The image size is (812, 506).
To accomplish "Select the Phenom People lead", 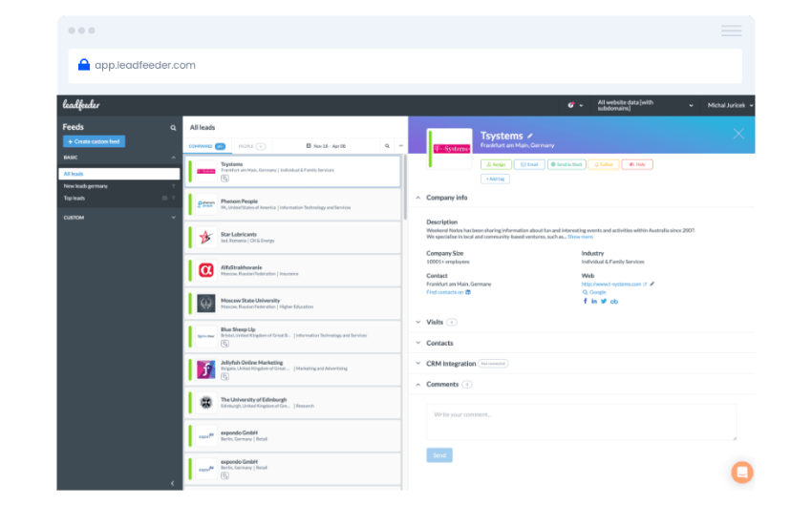I will click(292, 204).
